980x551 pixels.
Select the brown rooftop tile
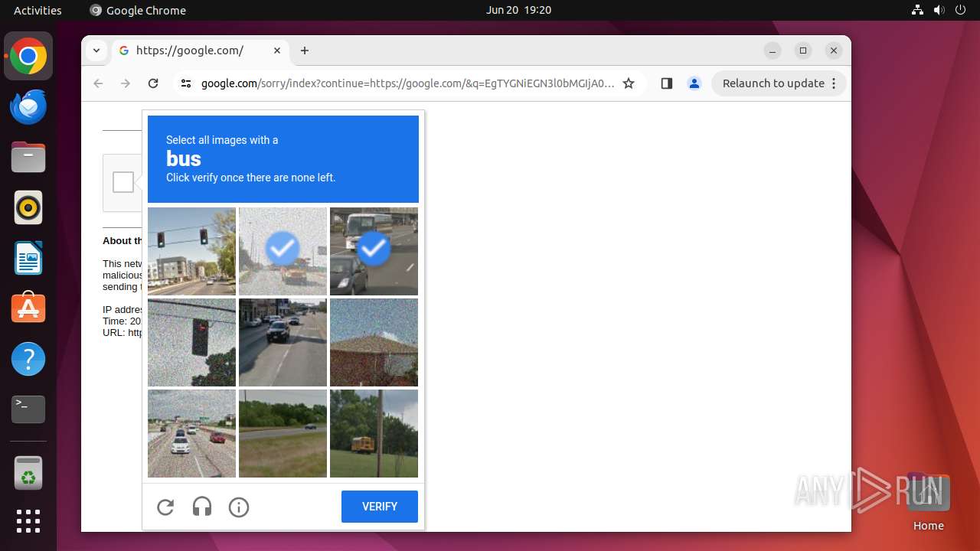(x=374, y=342)
